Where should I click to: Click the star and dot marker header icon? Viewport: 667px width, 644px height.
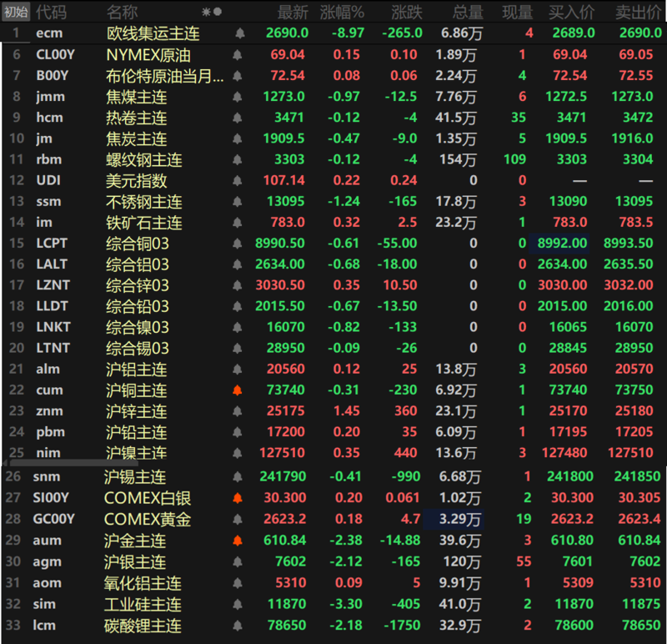212,12
